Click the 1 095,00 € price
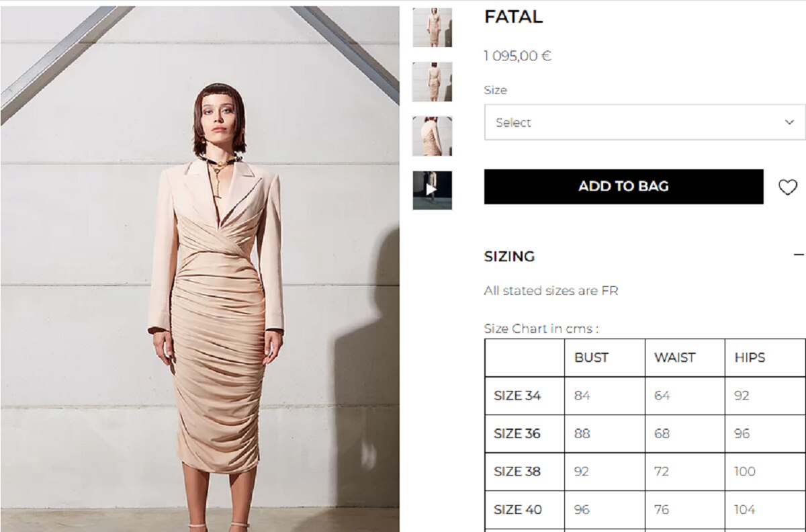806x532 pixels. 517,56
